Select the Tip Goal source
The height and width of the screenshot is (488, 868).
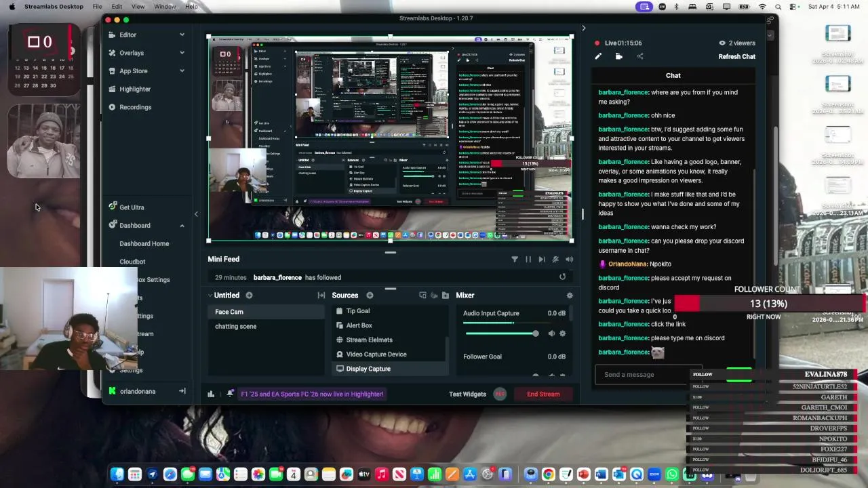click(x=390, y=311)
